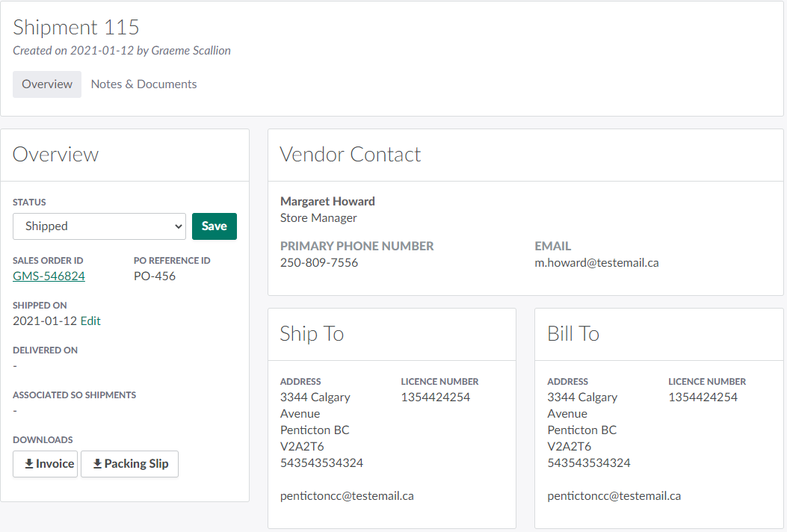This screenshot has height=532, width=787.
Task: Open sales order link GMS-546824
Action: pos(49,276)
